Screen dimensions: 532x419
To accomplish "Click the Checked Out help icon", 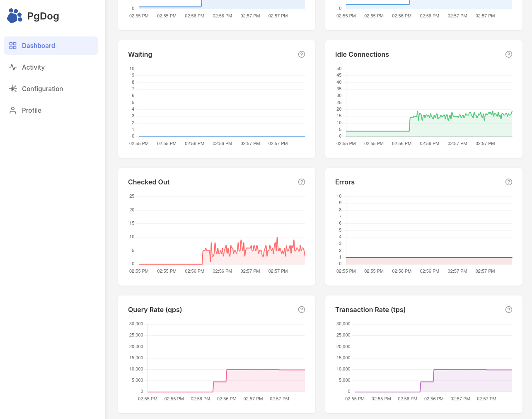I will coord(302,182).
